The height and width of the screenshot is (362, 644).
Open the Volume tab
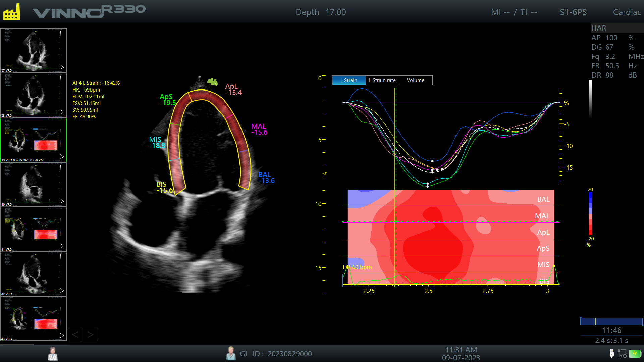click(415, 80)
